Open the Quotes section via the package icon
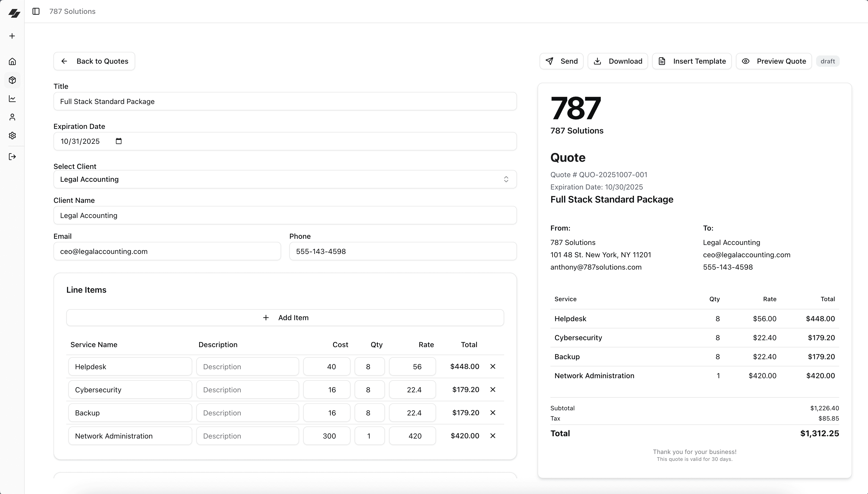 pos(12,80)
